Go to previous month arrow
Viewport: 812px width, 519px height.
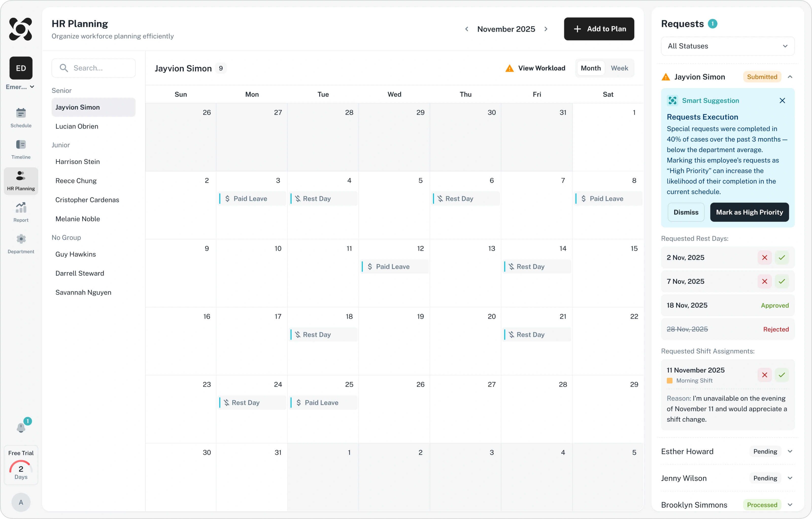click(x=467, y=29)
